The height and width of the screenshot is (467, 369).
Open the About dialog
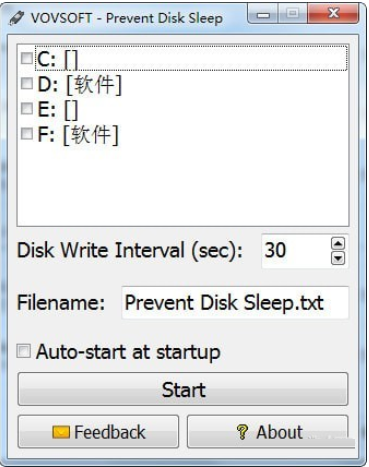click(268, 432)
